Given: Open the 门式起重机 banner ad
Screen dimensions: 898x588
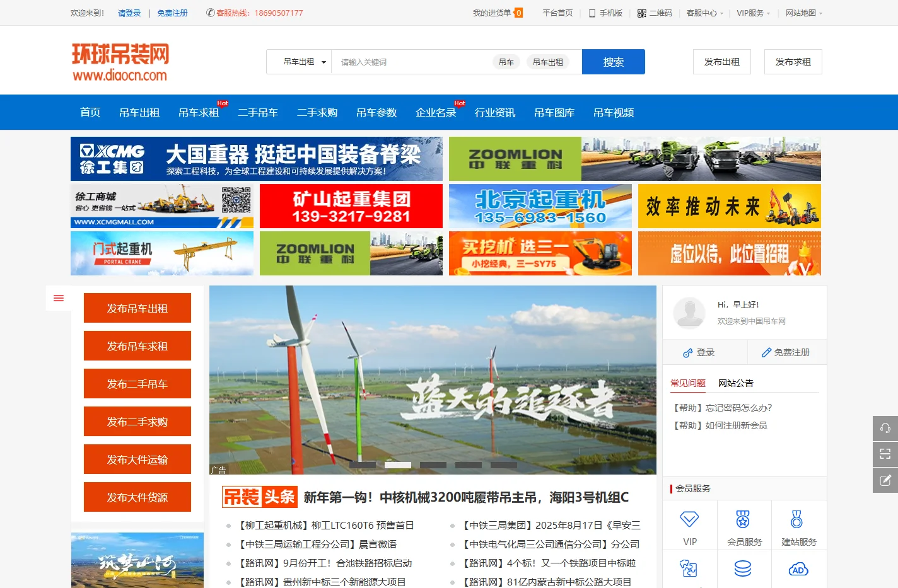Looking at the screenshot, I should [162, 253].
